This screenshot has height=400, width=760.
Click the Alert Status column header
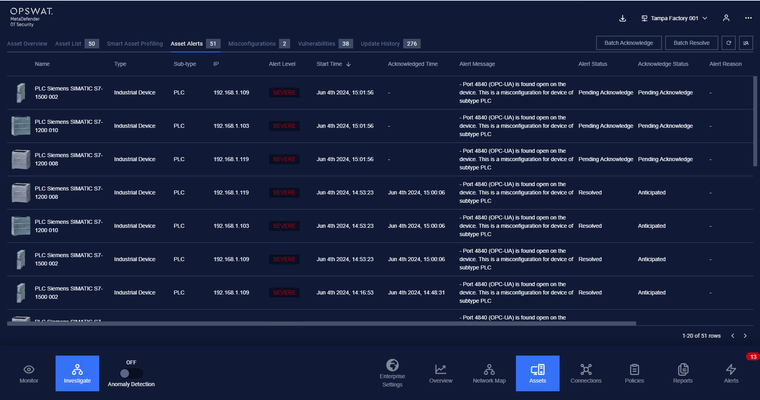[x=593, y=64]
